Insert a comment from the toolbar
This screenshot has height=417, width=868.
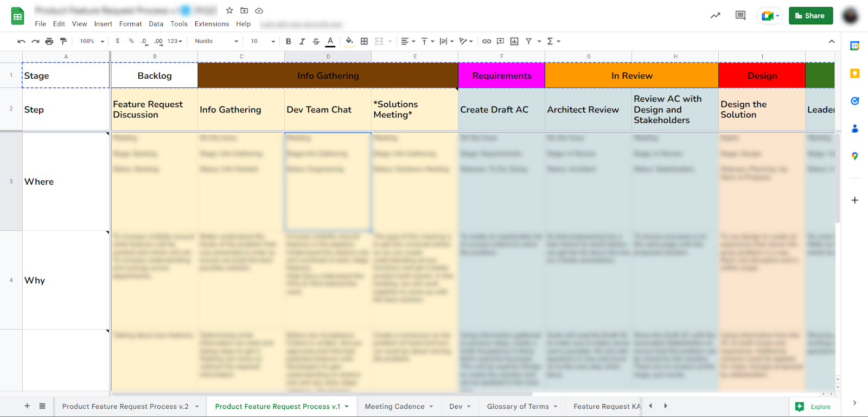pyautogui.click(x=500, y=41)
